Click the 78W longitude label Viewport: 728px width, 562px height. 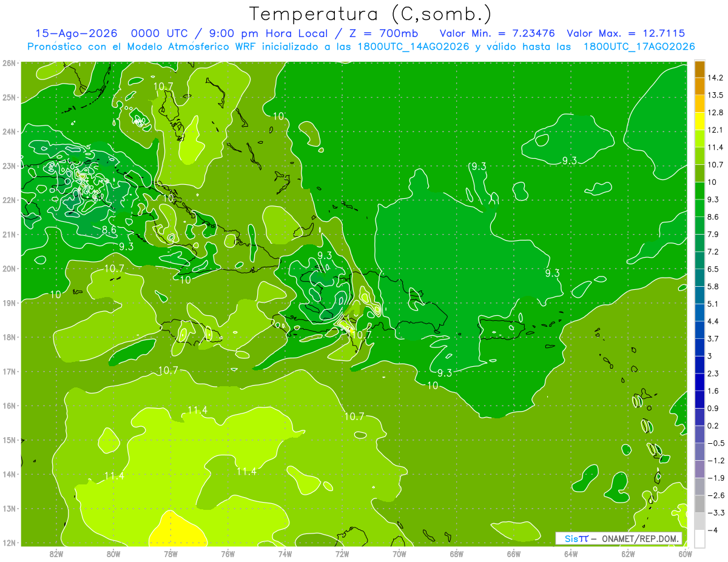coord(170,554)
